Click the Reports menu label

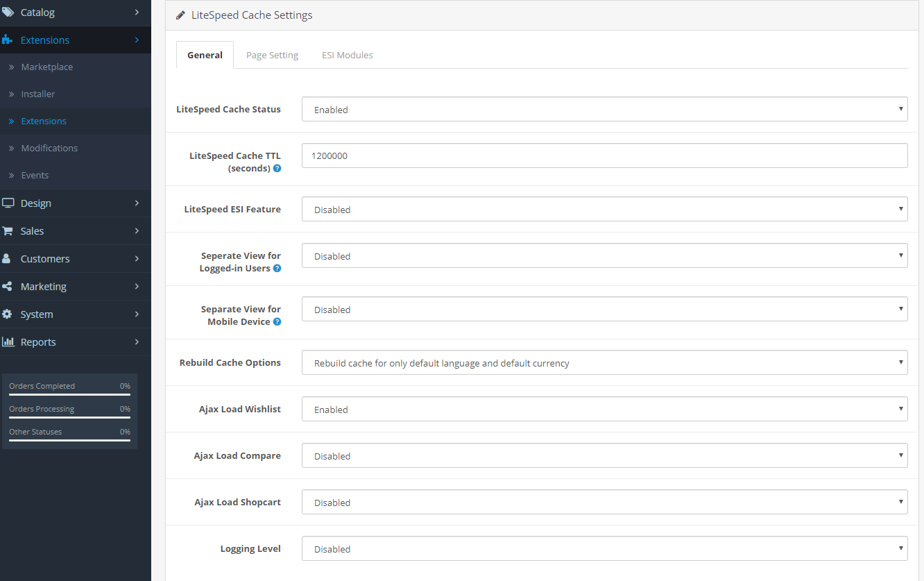[38, 342]
